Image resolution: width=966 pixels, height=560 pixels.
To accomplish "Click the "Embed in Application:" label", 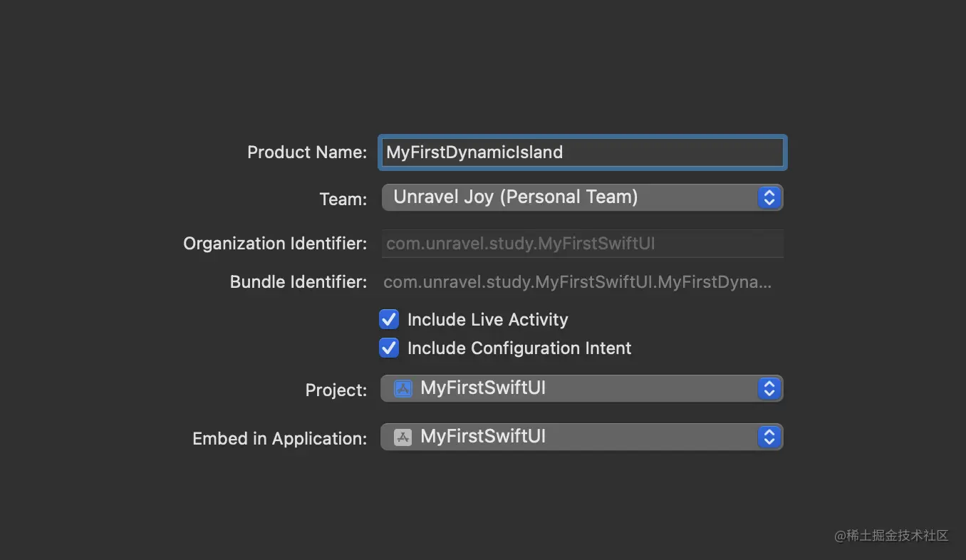I will pos(279,438).
